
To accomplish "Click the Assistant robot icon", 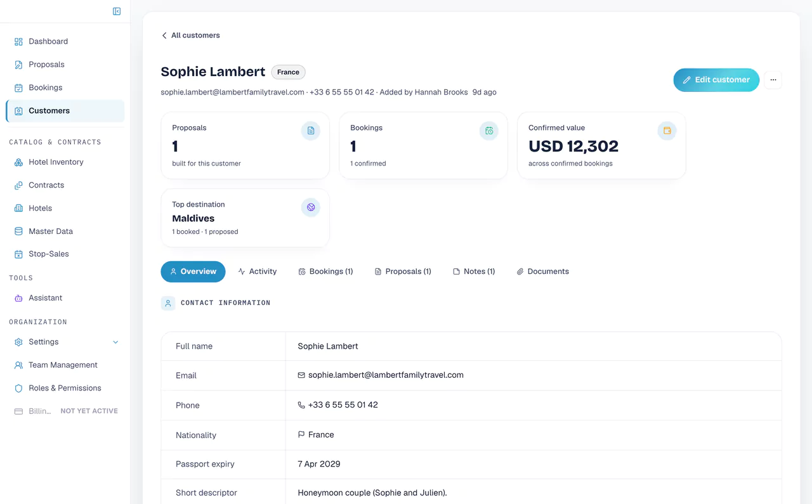I will tap(18, 298).
